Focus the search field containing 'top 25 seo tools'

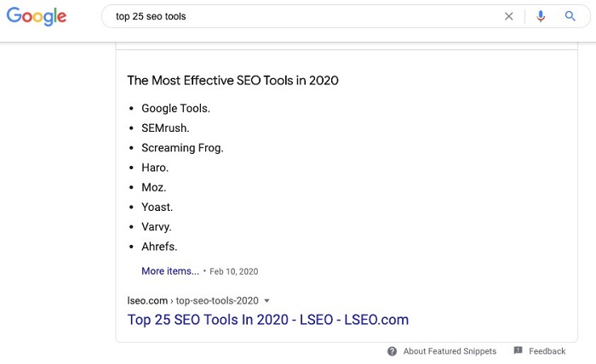click(304, 16)
